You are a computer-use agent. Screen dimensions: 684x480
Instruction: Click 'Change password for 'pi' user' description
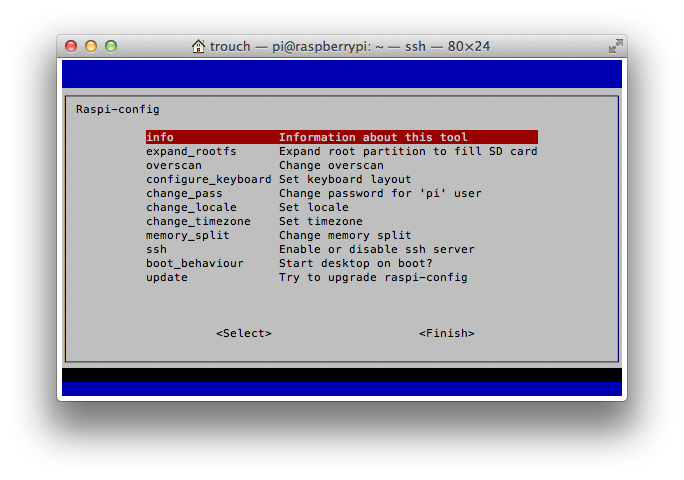(x=380, y=193)
